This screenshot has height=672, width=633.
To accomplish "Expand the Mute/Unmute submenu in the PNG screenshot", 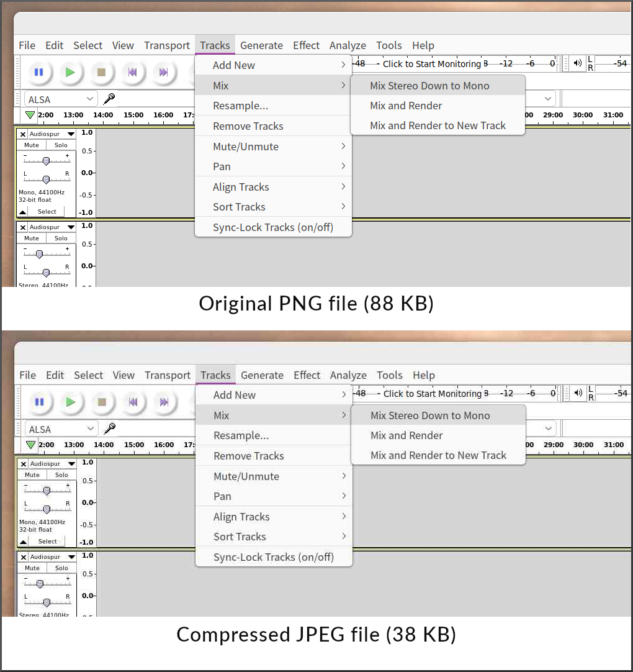I will (x=273, y=147).
